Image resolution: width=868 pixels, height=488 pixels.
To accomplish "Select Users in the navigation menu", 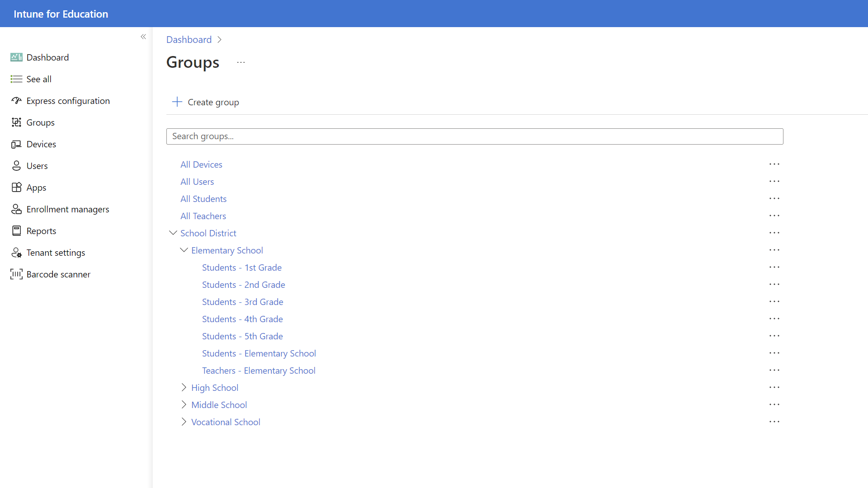I will tap(37, 166).
